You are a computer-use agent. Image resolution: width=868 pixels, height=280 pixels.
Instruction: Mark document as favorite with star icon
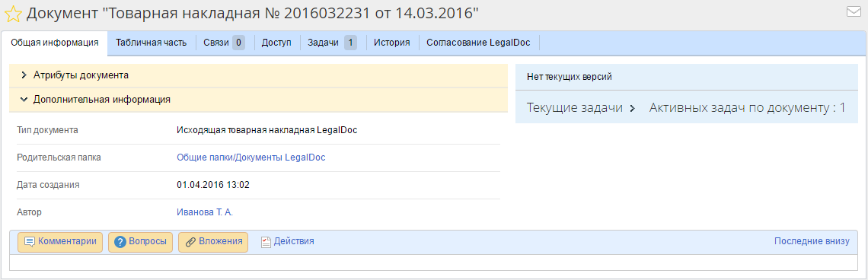(x=13, y=14)
